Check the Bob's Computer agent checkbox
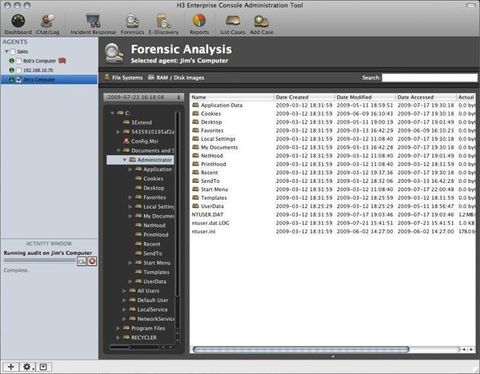The width and height of the screenshot is (480, 374). click(x=19, y=61)
